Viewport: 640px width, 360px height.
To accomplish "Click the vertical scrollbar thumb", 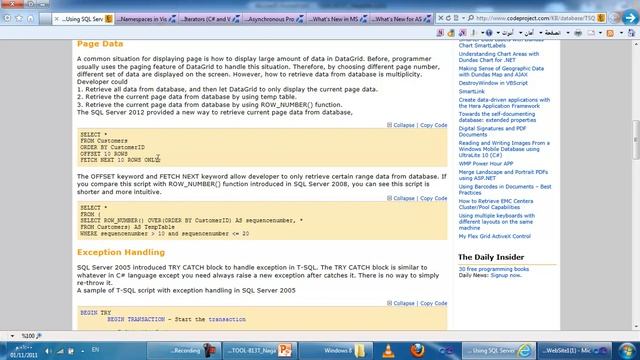I will coord(636,140).
